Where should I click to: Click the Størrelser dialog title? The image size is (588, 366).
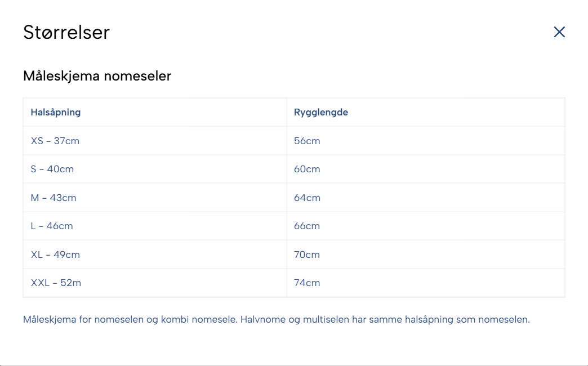pos(66,33)
